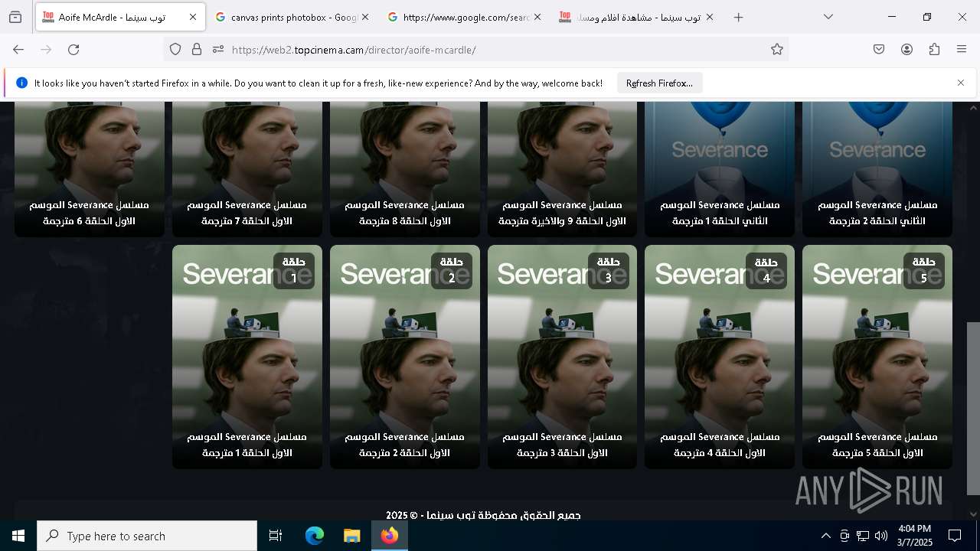Click the Refresh Firefox button
This screenshot has width=980, height=551.
click(x=659, y=83)
